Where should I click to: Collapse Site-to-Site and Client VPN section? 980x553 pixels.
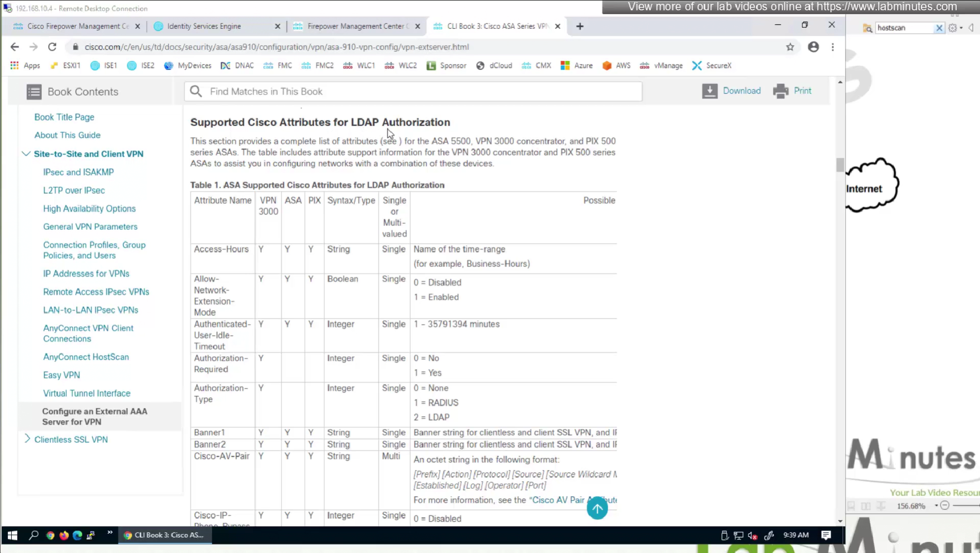(26, 154)
